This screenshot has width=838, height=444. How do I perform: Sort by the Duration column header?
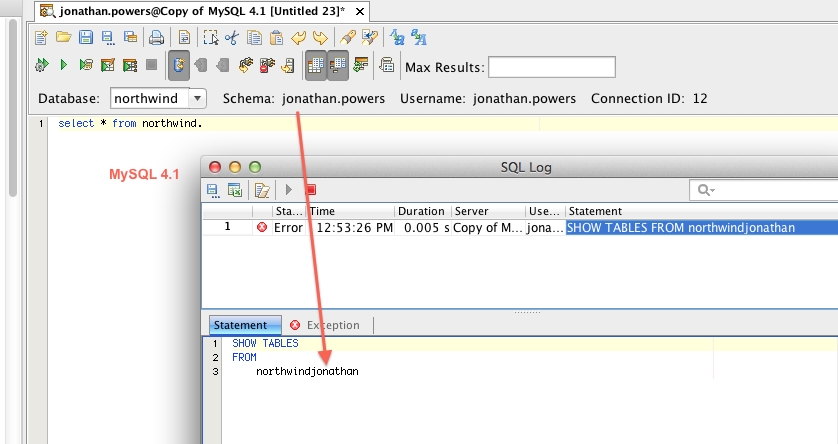coord(423,211)
